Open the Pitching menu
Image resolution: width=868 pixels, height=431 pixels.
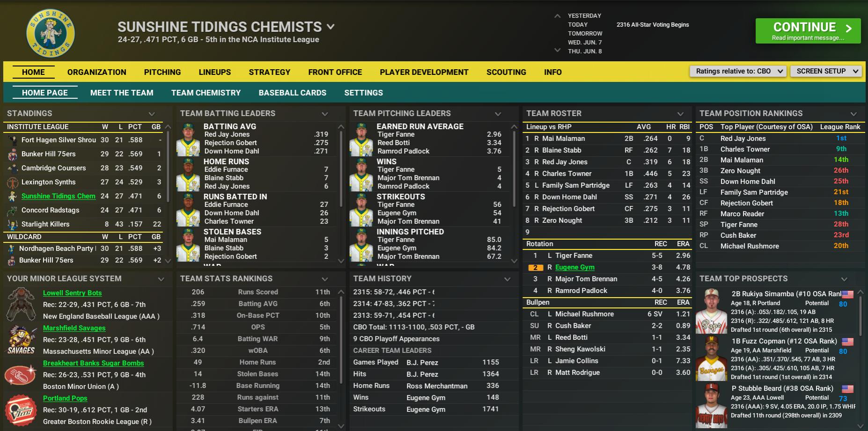point(162,72)
